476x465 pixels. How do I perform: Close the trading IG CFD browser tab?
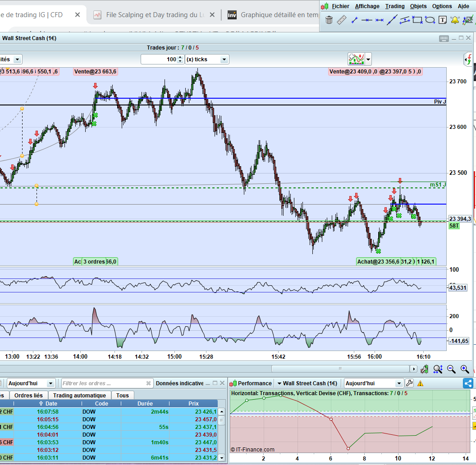78,14
